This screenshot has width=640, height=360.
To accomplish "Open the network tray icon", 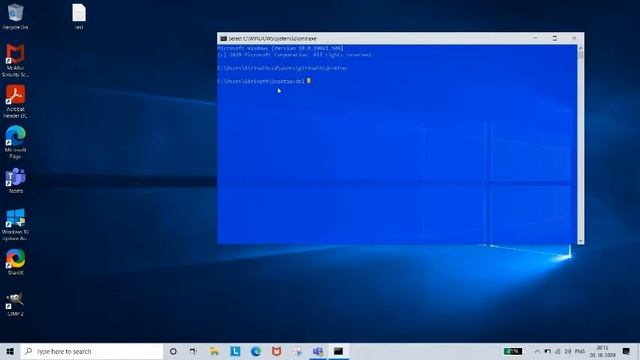I will point(558,351).
